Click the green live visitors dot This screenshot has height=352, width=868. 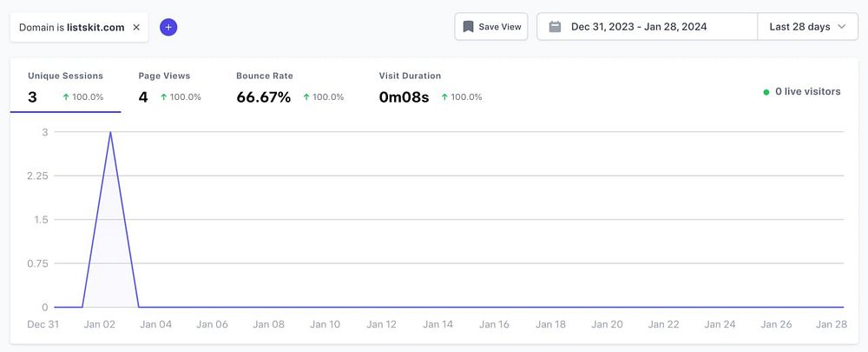766,91
